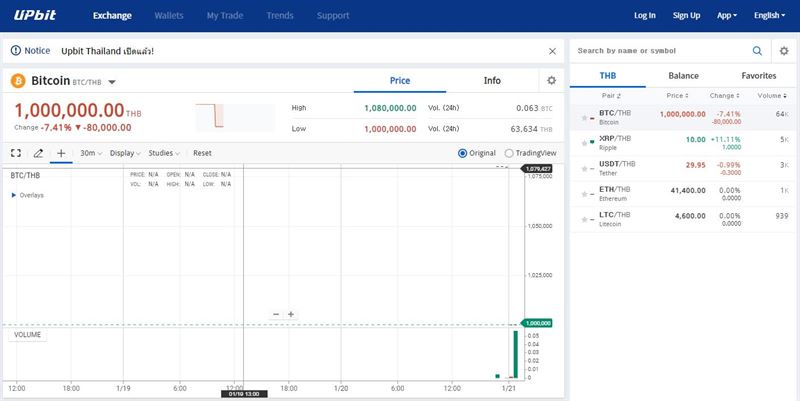Zoom in chart with plus button
The height and width of the screenshot is (401, 800).
tap(291, 314)
